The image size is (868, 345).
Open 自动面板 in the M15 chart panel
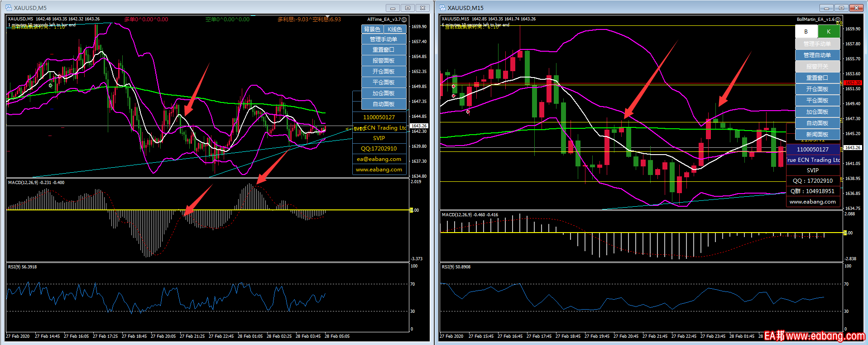(x=817, y=123)
